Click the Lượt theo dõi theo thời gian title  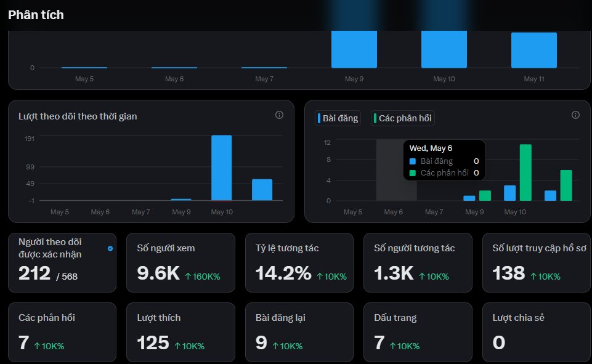point(78,116)
